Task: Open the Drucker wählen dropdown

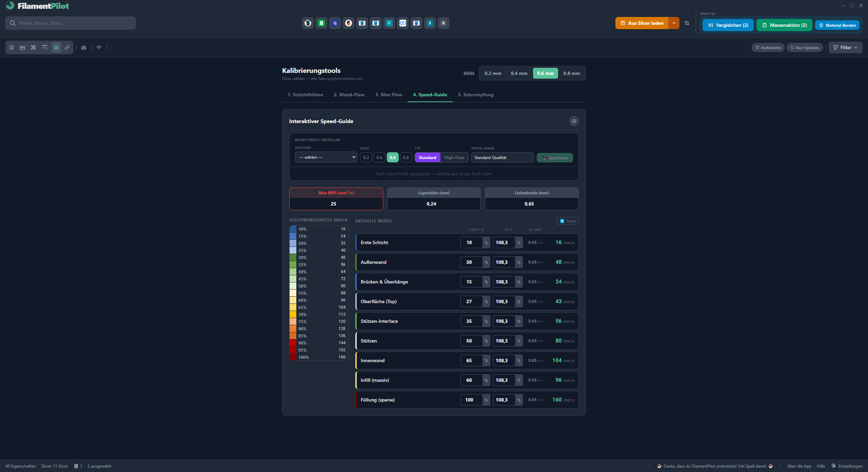Action: tap(326, 157)
